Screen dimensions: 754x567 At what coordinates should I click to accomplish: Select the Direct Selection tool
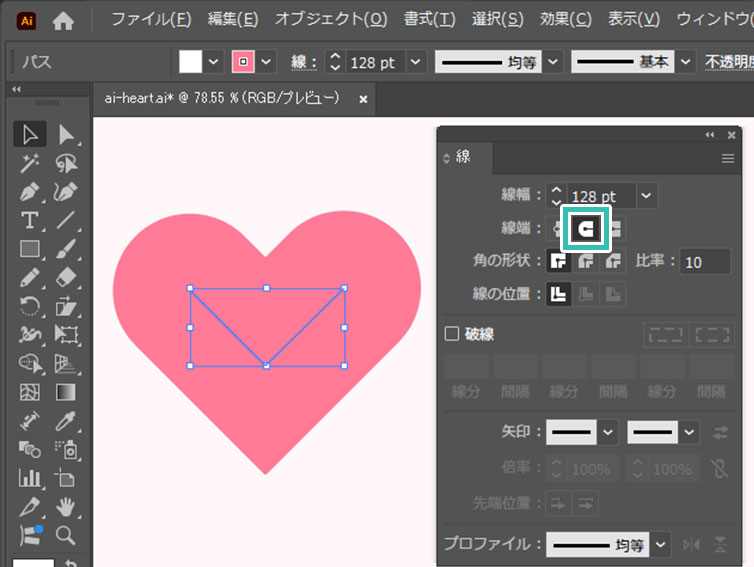click(x=66, y=135)
